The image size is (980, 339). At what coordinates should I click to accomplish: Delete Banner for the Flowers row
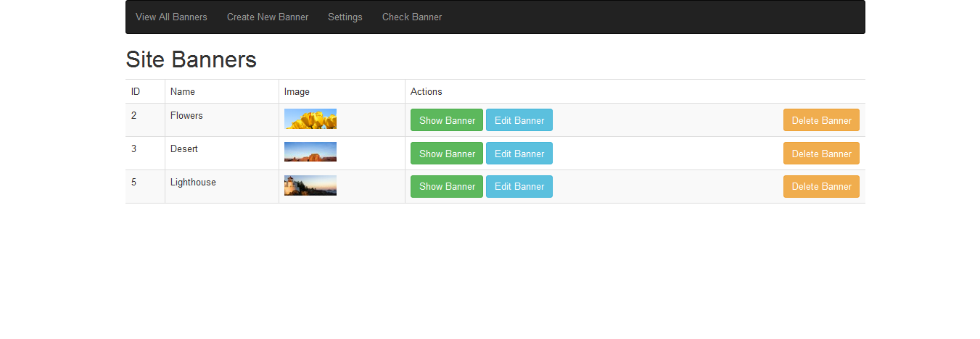coord(821,120)
